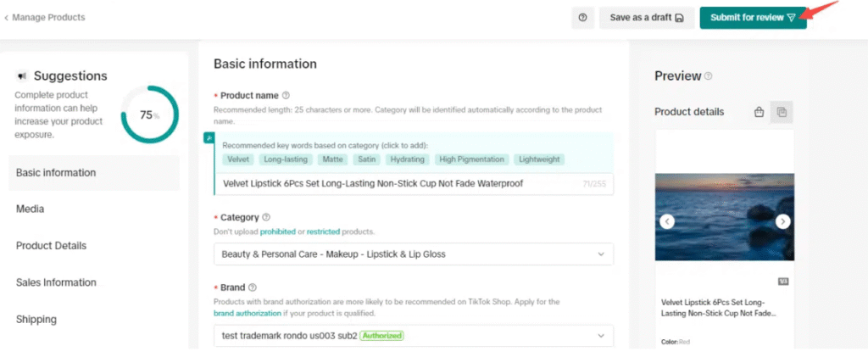Add the Velvet recommended keyword
Viewport: 868px width, 357px height.
pyautogui.click(x=237, y=159)
